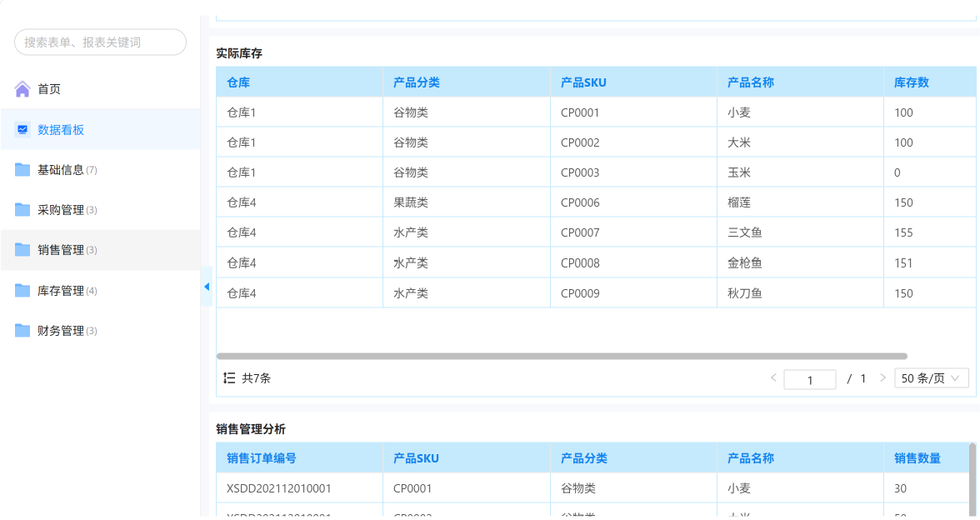Click the 财务管理 folder icon
980x520 pixels.
pos(22,330)
